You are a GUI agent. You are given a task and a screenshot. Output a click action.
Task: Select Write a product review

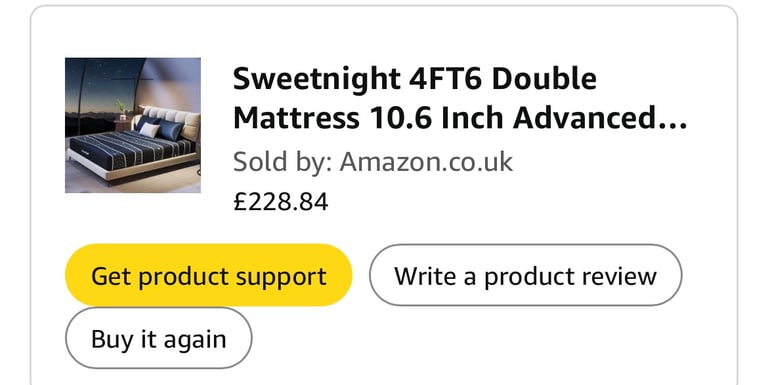[x=526, y=275]
